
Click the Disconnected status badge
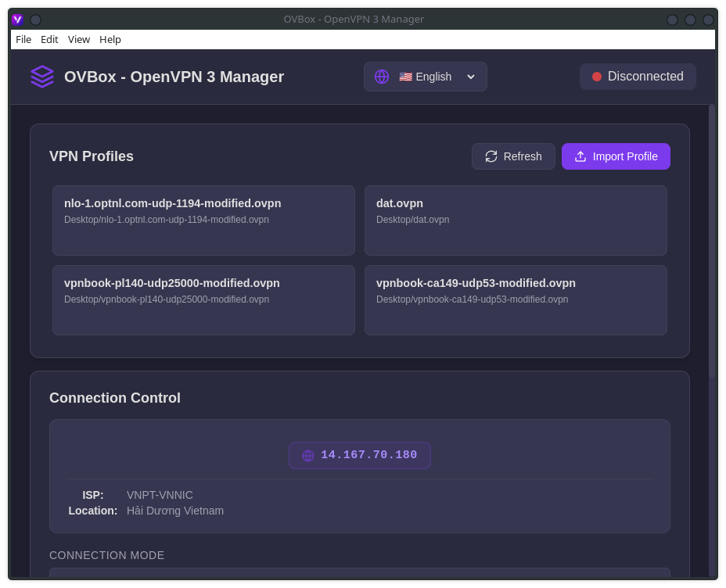(638, 77)
